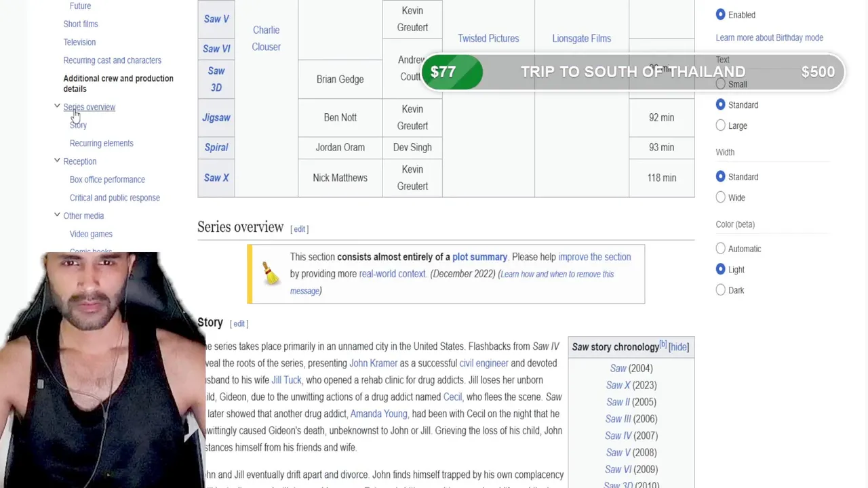Open Saw (2004) in chronology list

pos(618,368)
